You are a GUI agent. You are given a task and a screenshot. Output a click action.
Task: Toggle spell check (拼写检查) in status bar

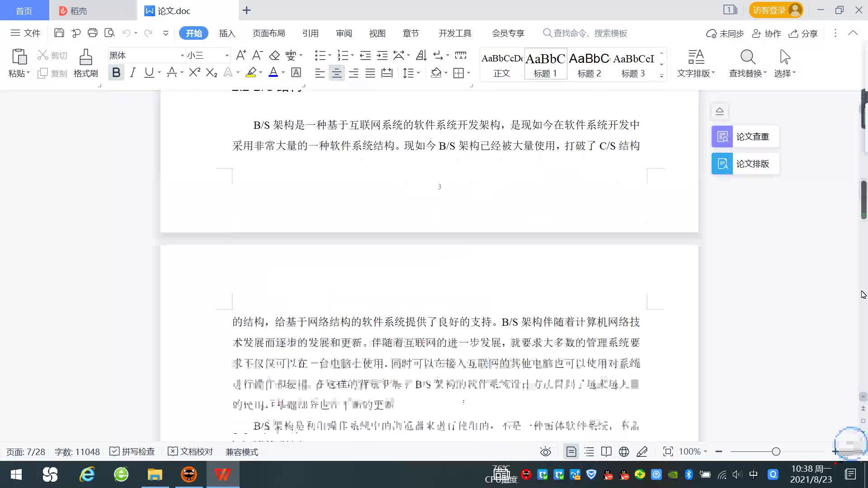click(x=132, y=451)
